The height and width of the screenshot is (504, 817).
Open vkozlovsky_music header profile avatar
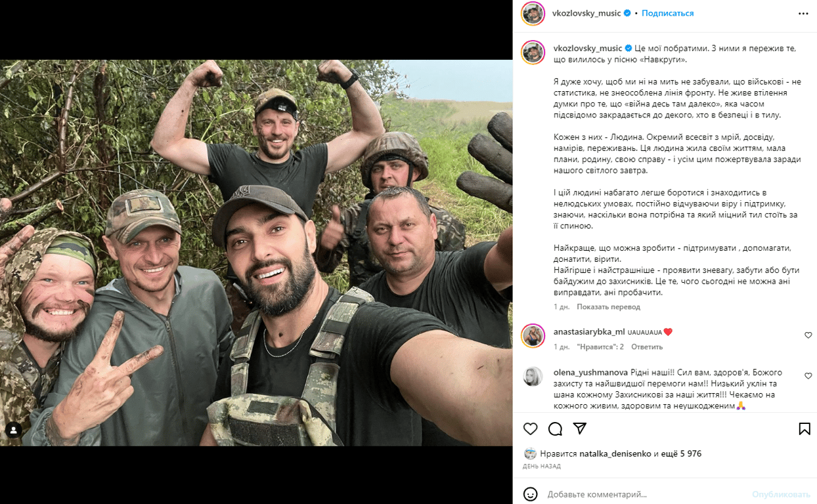coord(533,13)
